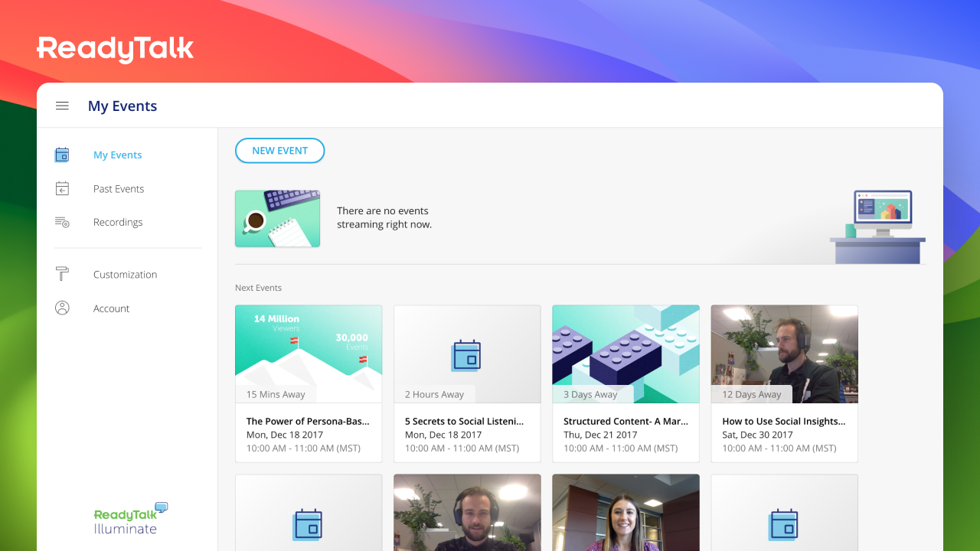Click the 'My Events' page header title
Viewport: 980px width, 551px height.
point(122,106)
